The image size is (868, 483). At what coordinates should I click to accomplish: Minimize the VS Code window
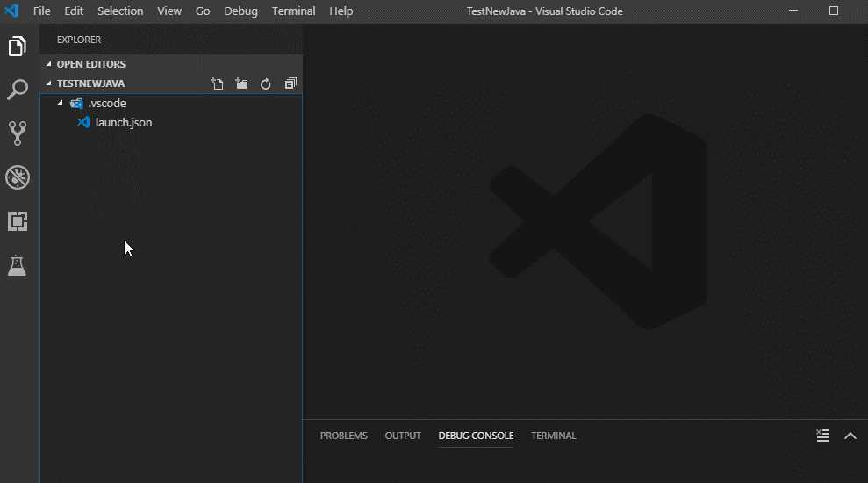pos(793,11)
